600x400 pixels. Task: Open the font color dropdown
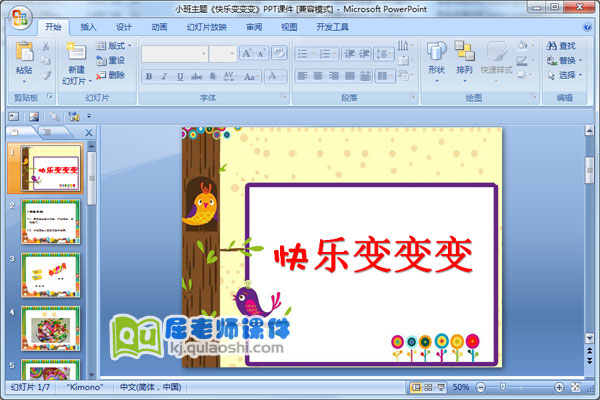click(x=283, y=76)
